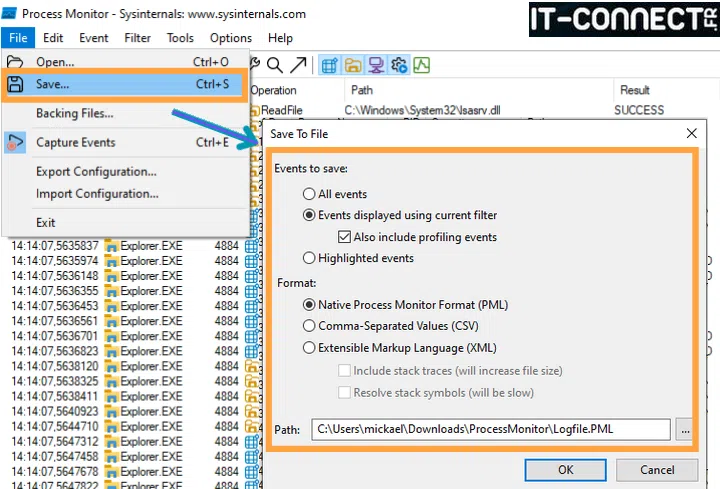
Task: Toggle Capture Events menu entry
Action: pos(124,142)
